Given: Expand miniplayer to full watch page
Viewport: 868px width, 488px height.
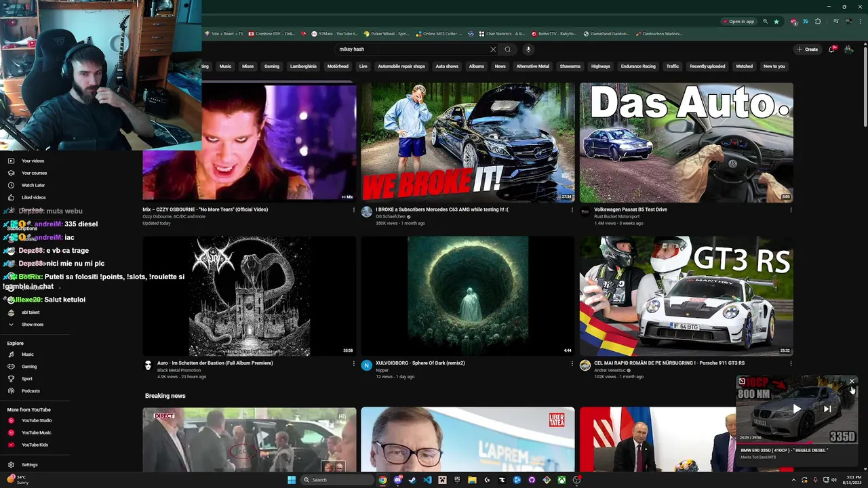Looking at the screenshot, I should pyautogui.click(x=742, y=382).
